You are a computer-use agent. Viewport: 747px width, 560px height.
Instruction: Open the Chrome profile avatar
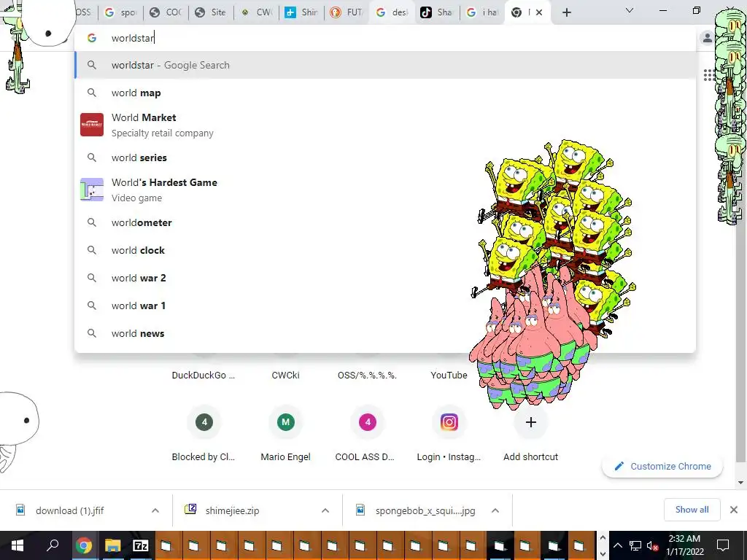pyautogui.click(x=708, y=38)
